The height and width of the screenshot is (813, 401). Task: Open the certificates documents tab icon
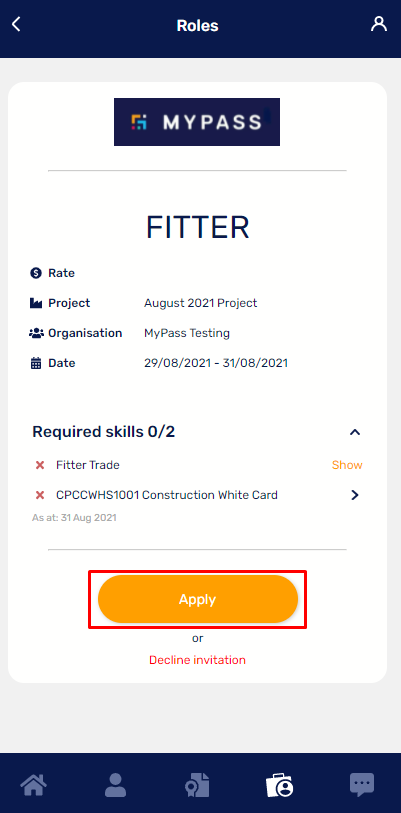point(198,784)
